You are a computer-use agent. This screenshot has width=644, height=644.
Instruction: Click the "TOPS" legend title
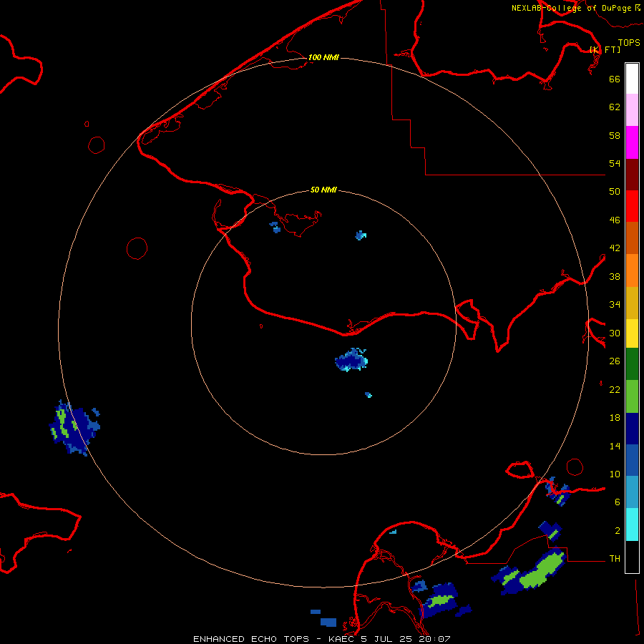pyautogui.click(x=629, y=43)
